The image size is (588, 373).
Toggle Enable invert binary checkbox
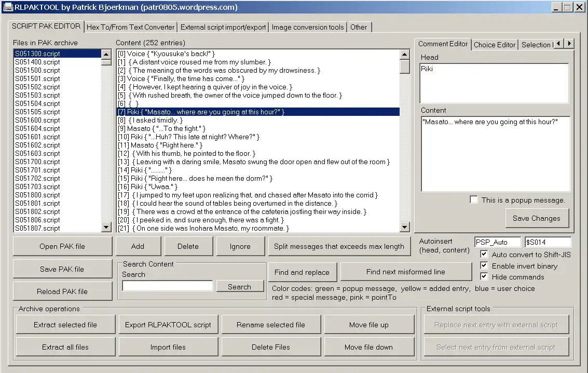[x=484, y=265]
